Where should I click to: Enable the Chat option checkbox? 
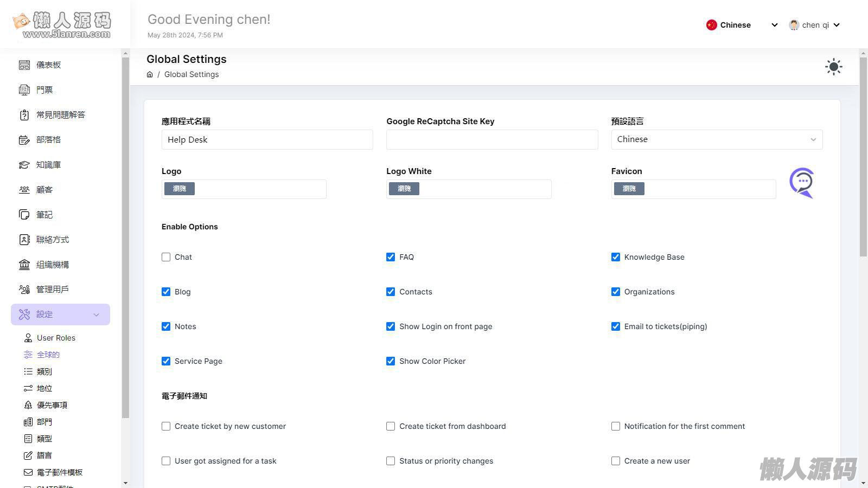pyautogui.click(x=166, y=257)
